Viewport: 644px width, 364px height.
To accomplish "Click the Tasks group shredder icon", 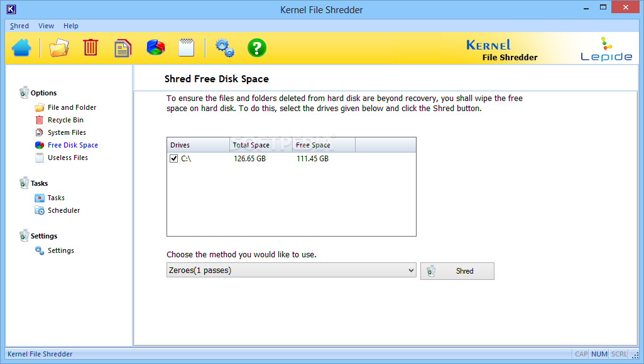I will (x=25, y=183).
